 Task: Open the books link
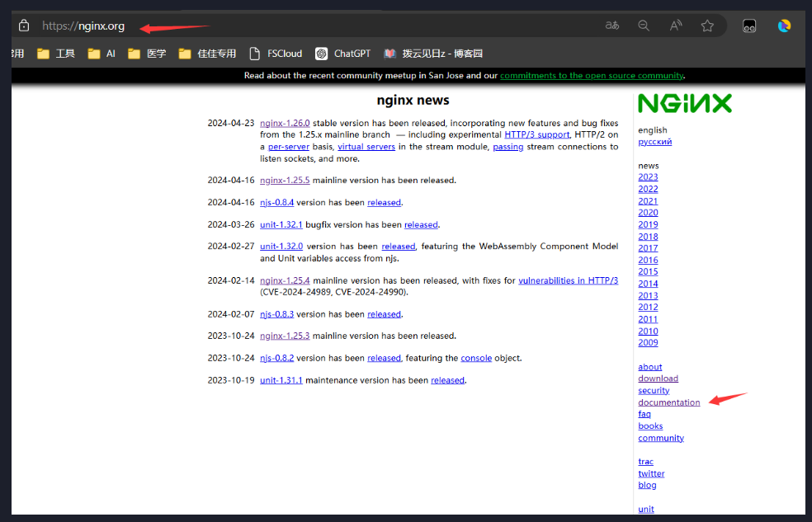650,426
